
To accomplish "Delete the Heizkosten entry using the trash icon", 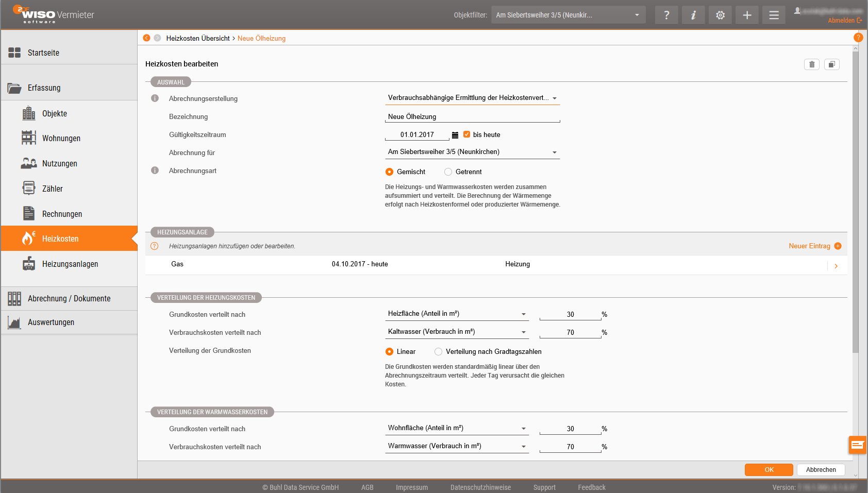I will click(812, 64).
